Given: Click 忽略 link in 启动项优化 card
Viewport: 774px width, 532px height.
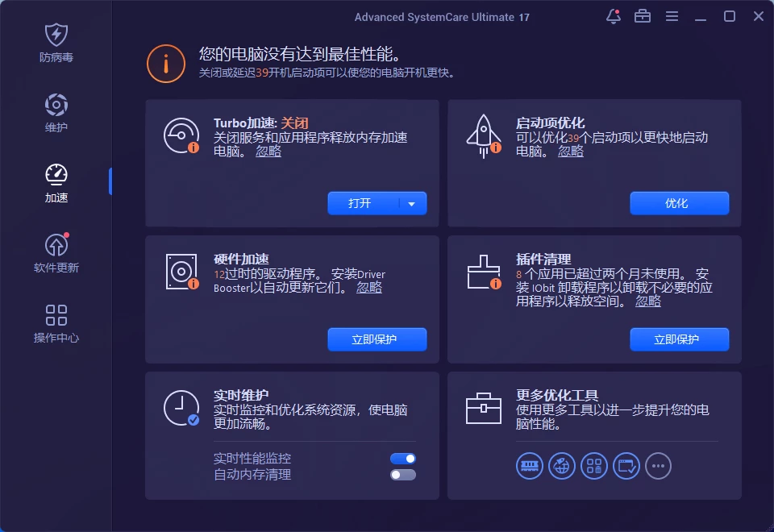Looking at the screenshot, I should click(571, 152).
